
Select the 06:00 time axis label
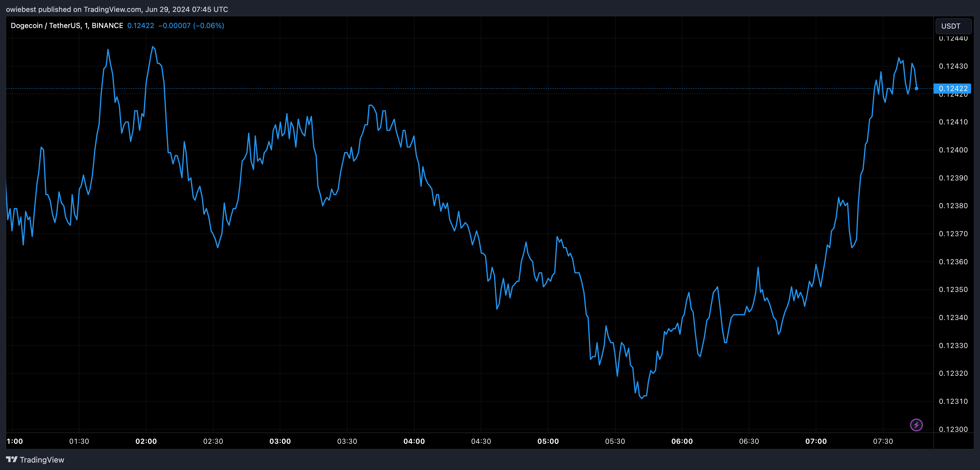tap(682, 441)
